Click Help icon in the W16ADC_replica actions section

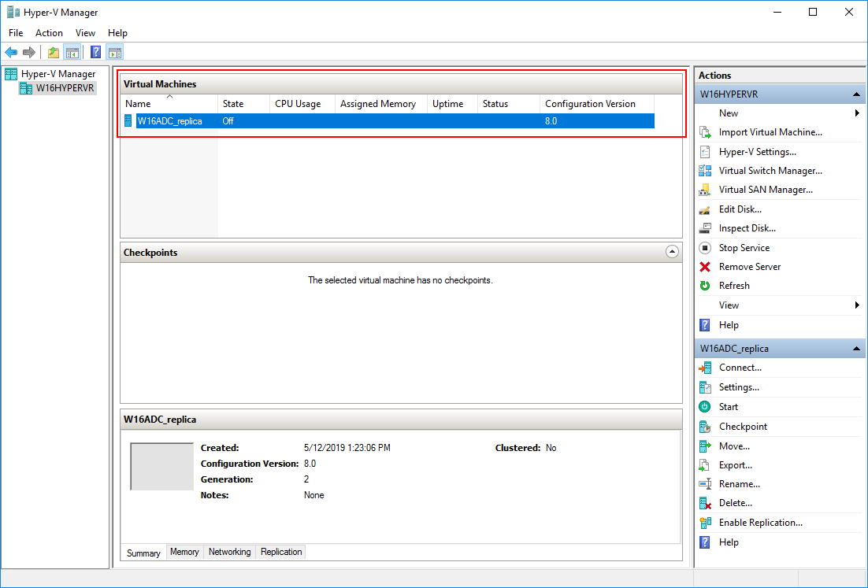click(x=705, y=542)
